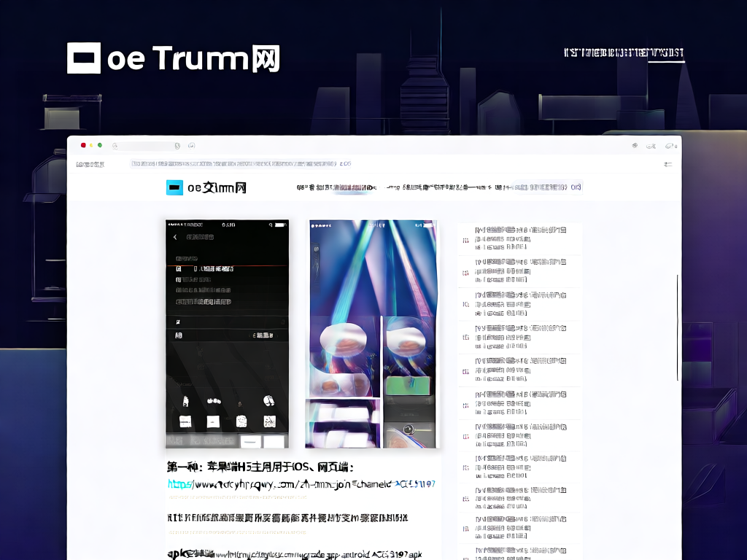This screenshot has width=747, height=560.
Task: Click the white logo icon in the top banner
Action: (83, 58)
